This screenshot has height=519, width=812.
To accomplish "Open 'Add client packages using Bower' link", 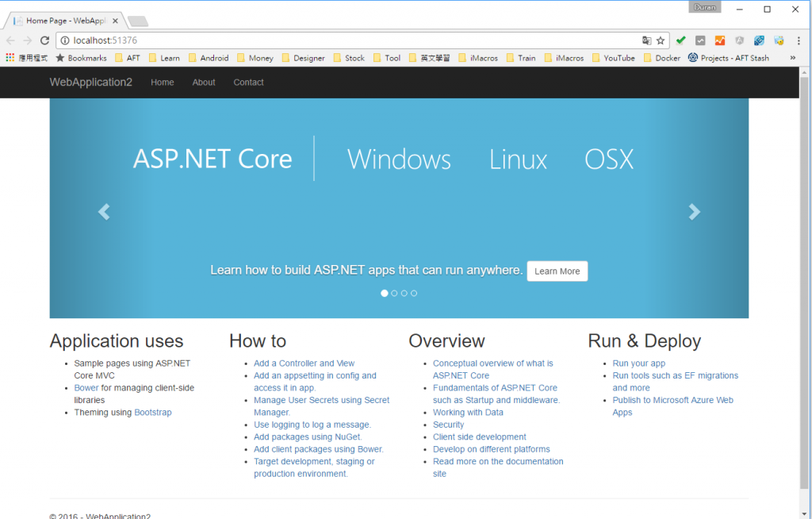I will (x=319, y=449).
